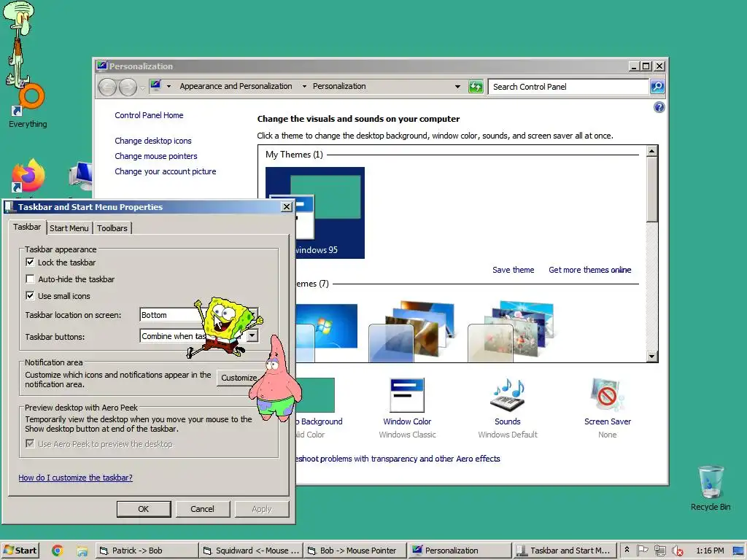Select the Architecture Aero theme thumbnail

(x=412, y=331)
